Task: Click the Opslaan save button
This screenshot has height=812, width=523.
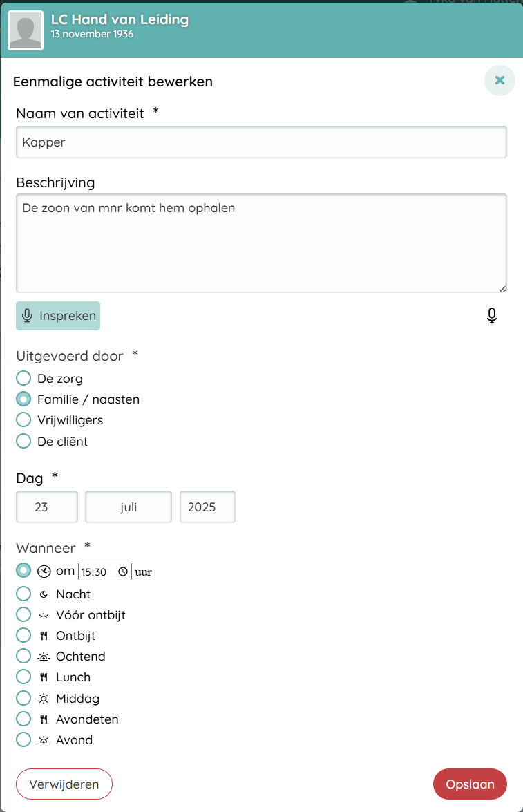Action: click(x=470, y=784)
